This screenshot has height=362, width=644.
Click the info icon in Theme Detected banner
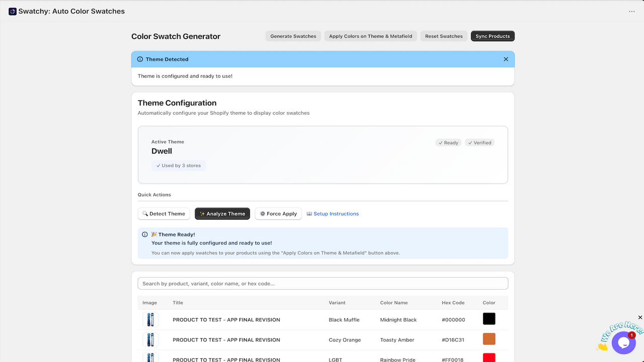pyautogui.click(x=140, y=59)
